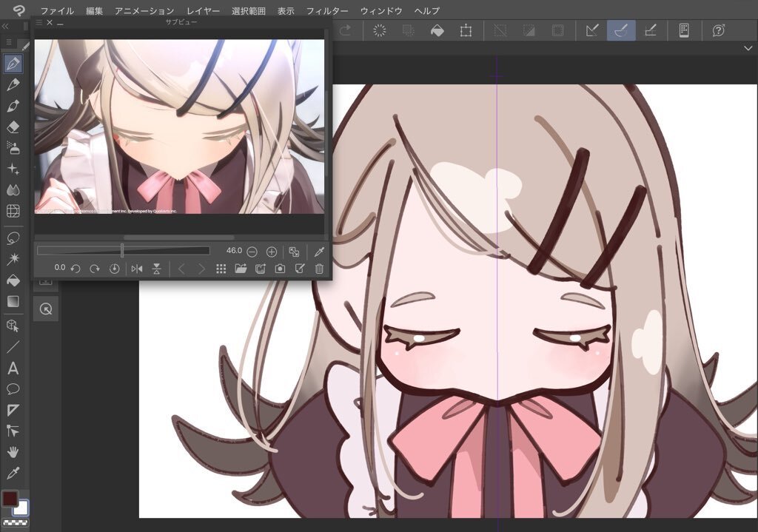Click the dark red main color swatch
Image resolution: width=758 pixels, height=532 pixels.
tap(10, 499)
